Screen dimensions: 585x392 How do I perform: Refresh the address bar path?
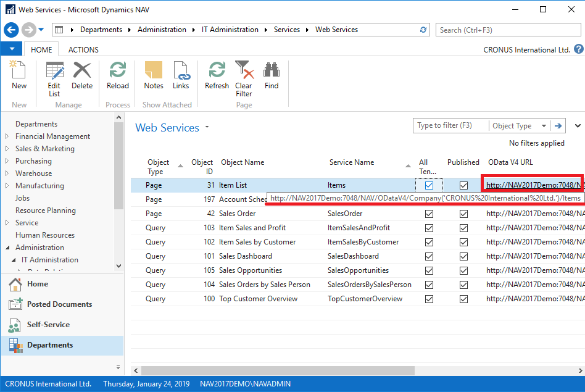click(423, 30)
